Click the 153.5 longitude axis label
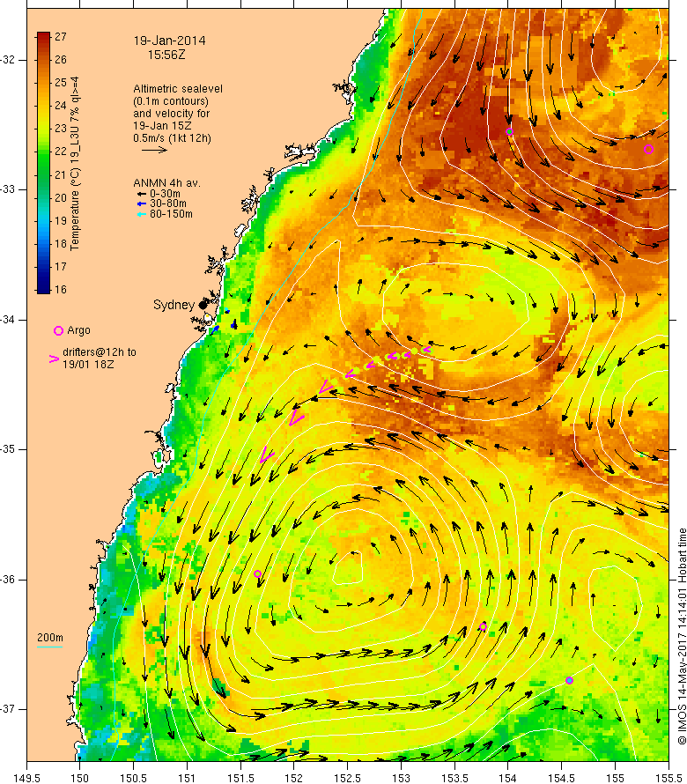The height and width of the screenshot is (784, 687). [454, 778]
